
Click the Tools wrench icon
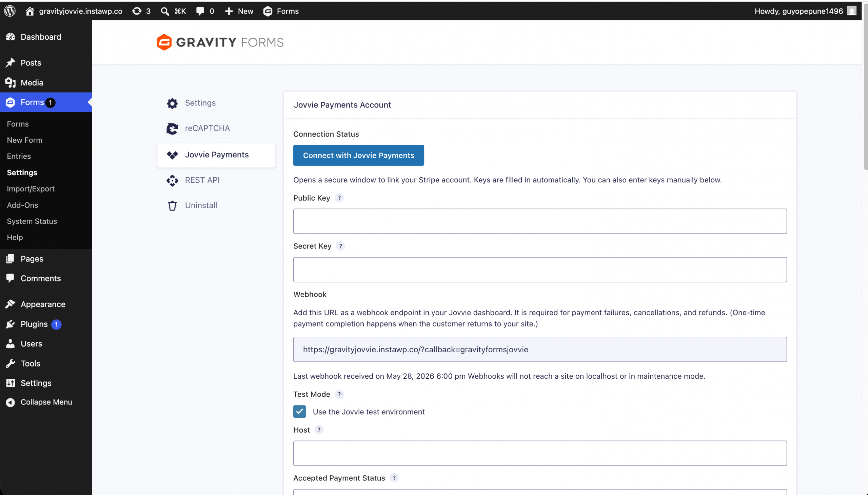11,363
